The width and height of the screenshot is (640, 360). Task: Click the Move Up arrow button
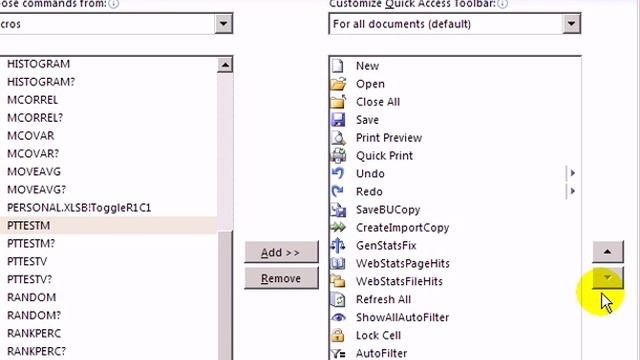coord(608,252)
